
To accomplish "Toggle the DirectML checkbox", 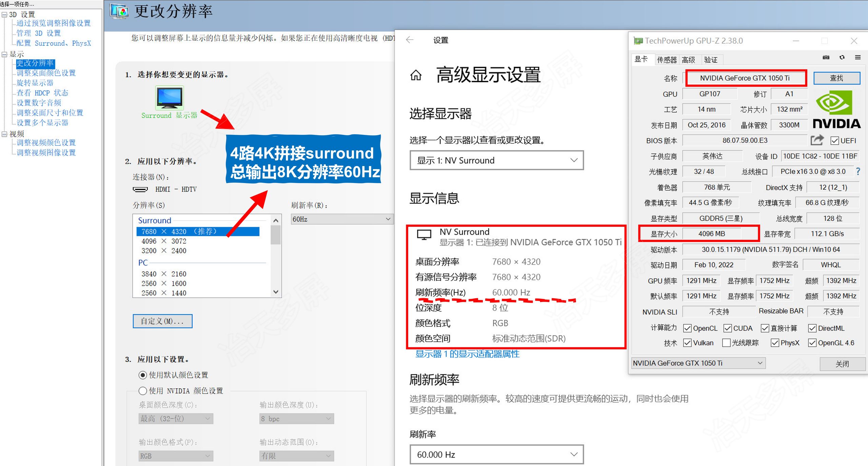I will click(812, 328).
